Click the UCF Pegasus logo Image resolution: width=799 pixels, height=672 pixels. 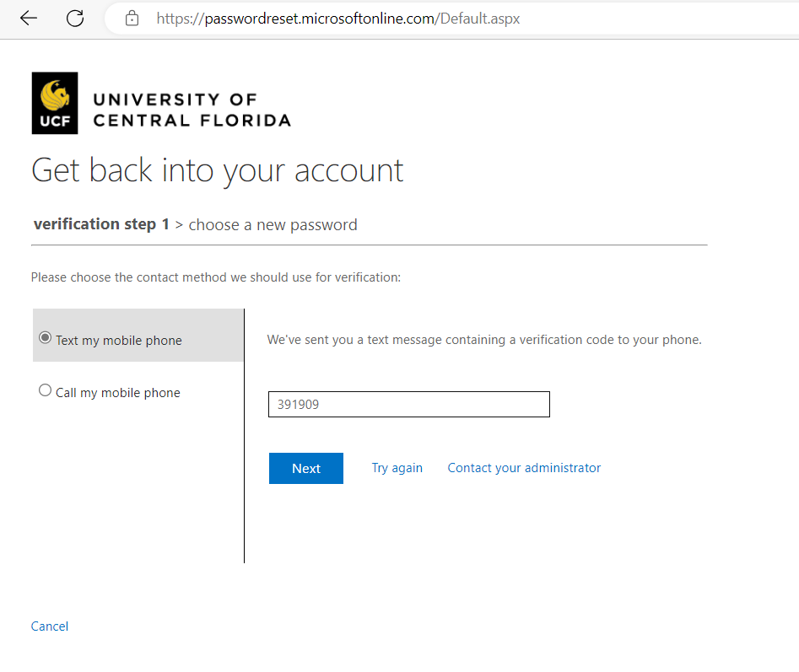click(55, 103)
